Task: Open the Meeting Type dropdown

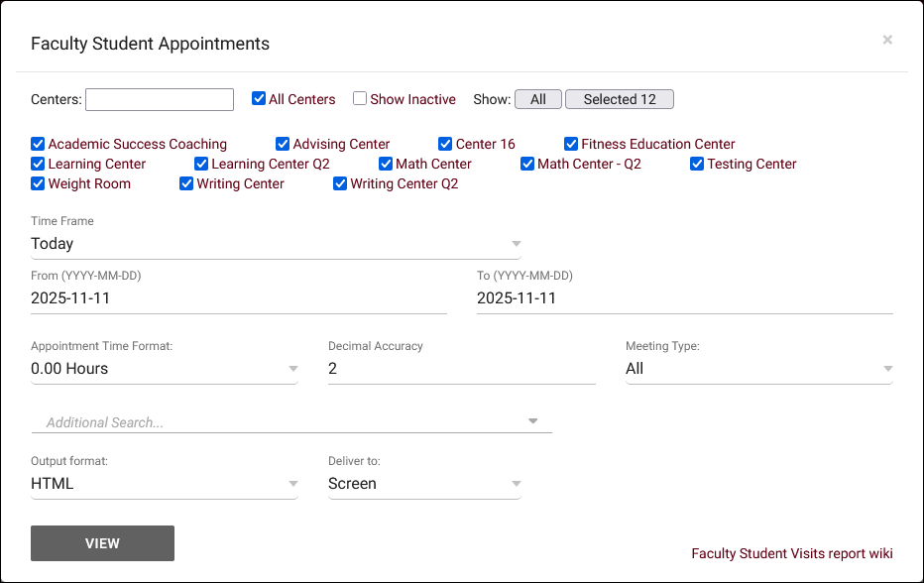Action: pyautogui.click(x=758, y=369)
